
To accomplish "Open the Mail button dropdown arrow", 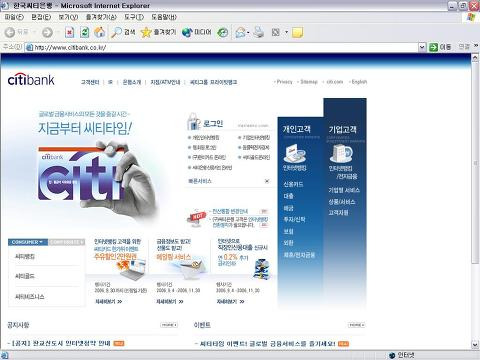I will tap(248, 32).
